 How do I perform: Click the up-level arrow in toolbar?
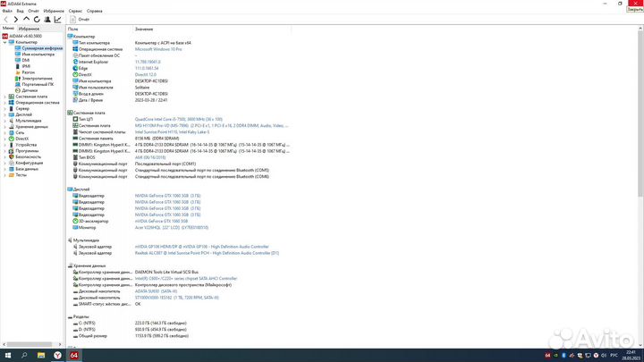click(26, 20)
